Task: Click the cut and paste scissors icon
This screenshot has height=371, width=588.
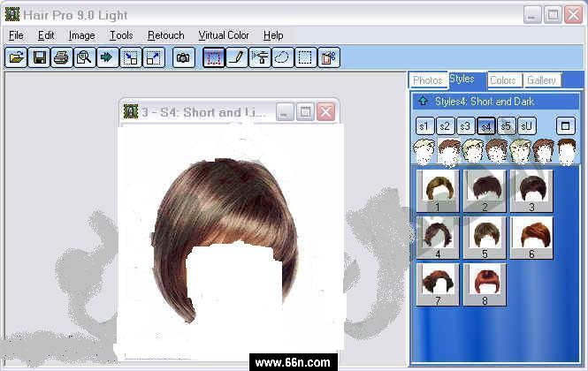Action: 329,57
